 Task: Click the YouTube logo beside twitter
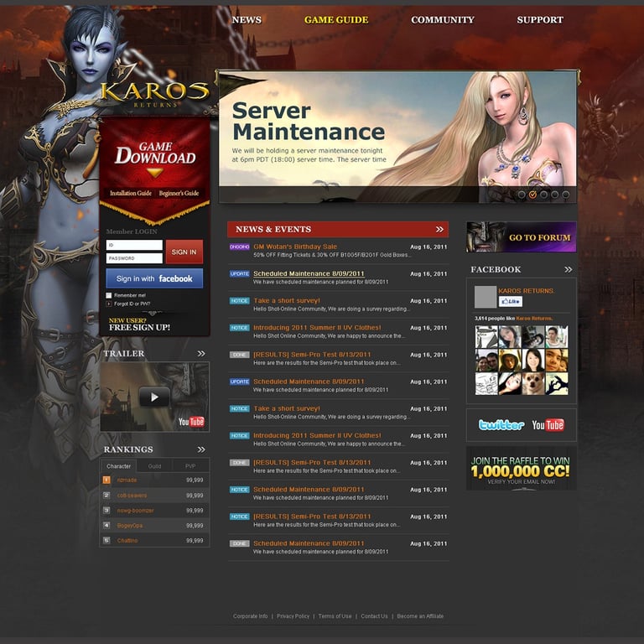coord(548,424)
